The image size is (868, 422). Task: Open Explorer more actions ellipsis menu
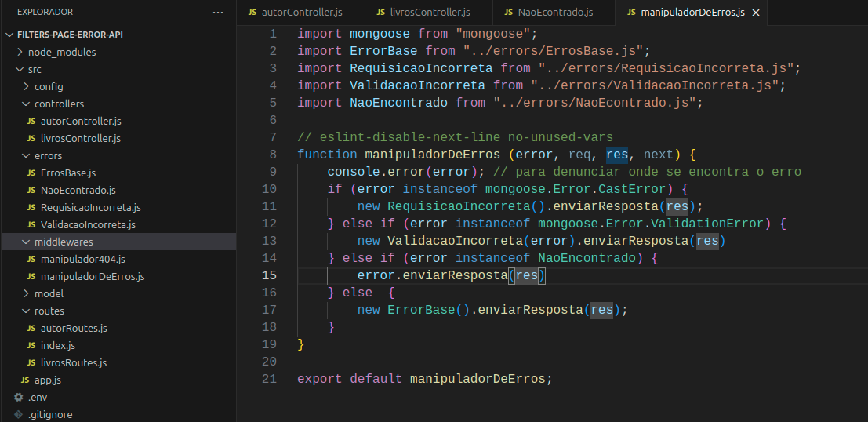(218, 13)
